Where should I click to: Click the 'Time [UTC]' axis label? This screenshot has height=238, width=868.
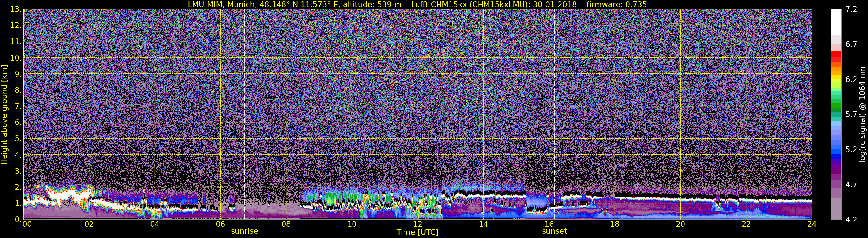[x=417, y=232]
